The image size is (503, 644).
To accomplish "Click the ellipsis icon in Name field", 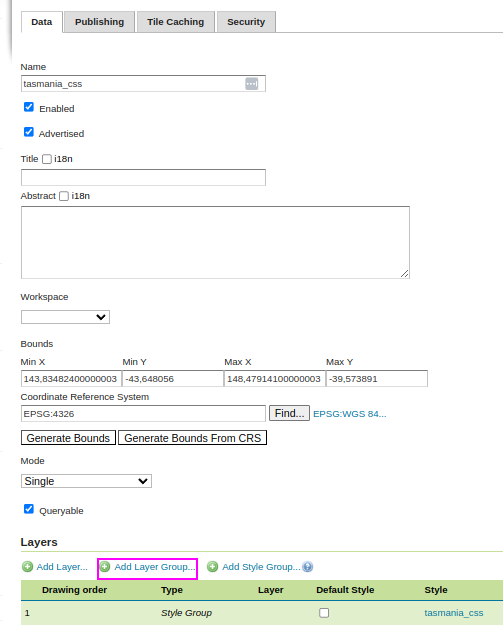I will 252,84.
